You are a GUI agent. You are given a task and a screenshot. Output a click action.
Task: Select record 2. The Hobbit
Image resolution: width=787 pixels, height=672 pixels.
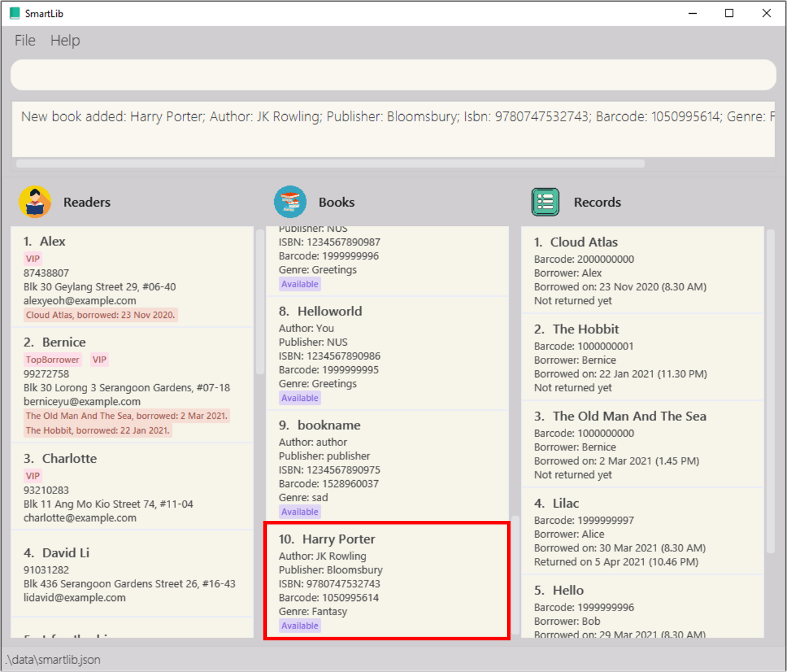(x=642, y=357)
